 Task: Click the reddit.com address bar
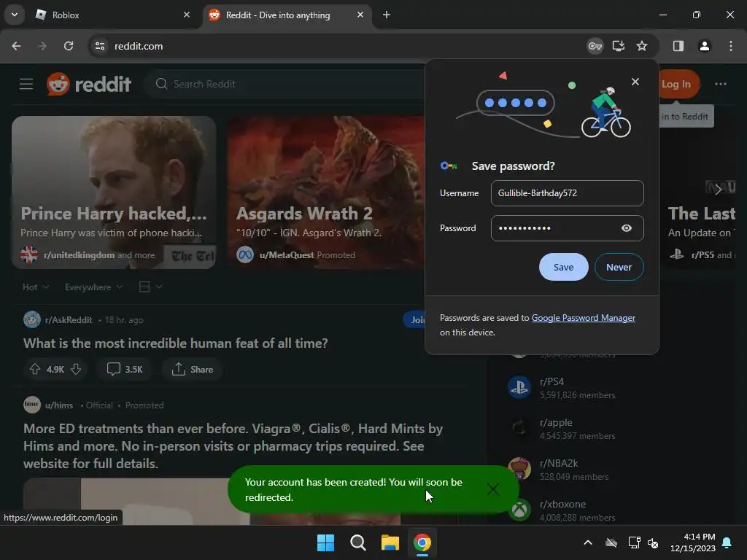333,46
